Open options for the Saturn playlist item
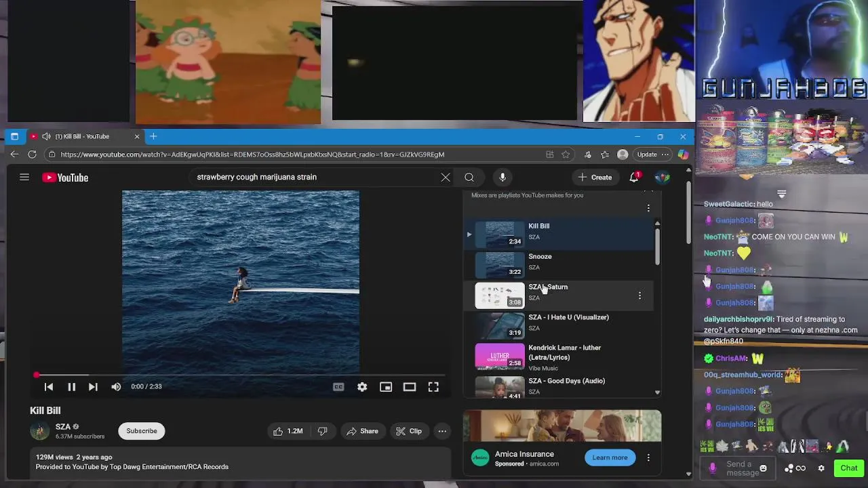This screenshot has width=868, height=488. click(639, 296)
